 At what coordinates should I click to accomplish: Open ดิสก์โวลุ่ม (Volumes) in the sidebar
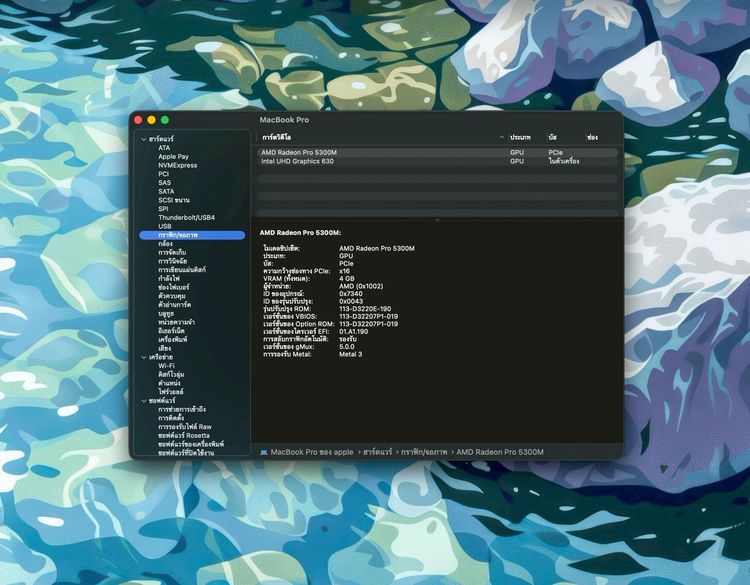(171, 375)
